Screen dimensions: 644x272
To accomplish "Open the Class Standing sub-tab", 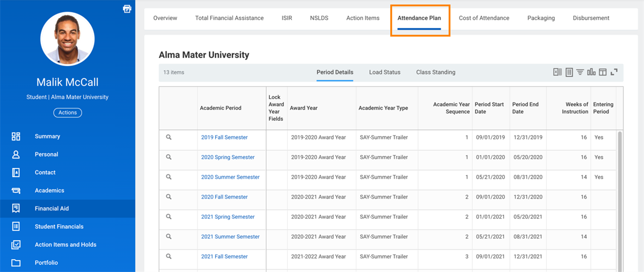I will pyautogui.click(x=436, y=72).
